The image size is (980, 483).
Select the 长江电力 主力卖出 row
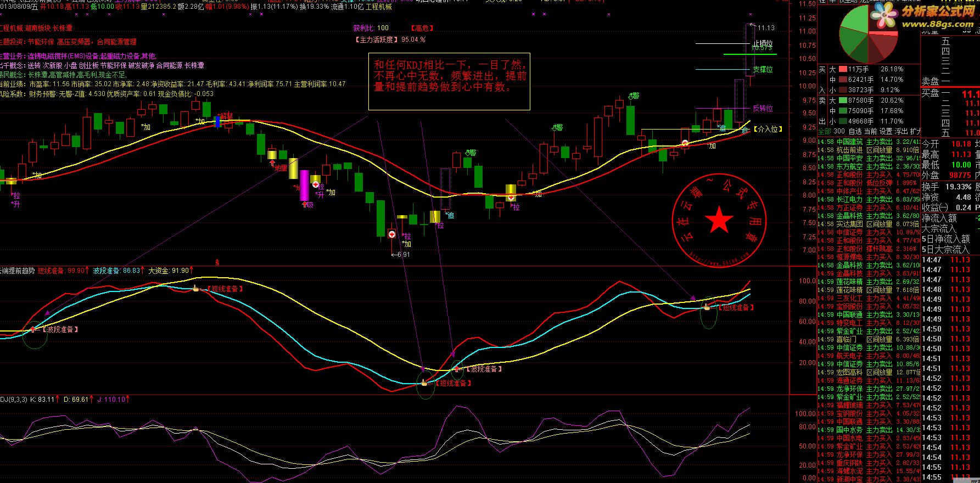coord(869,199)
